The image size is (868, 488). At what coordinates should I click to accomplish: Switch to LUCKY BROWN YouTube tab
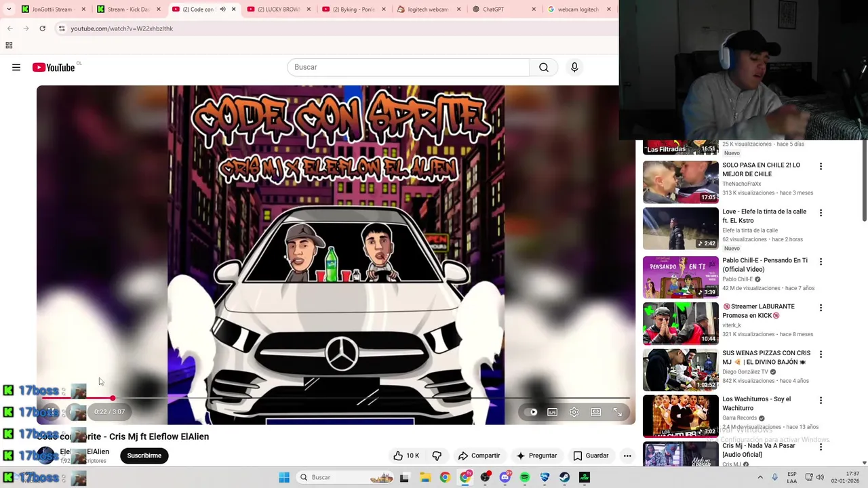278,9
